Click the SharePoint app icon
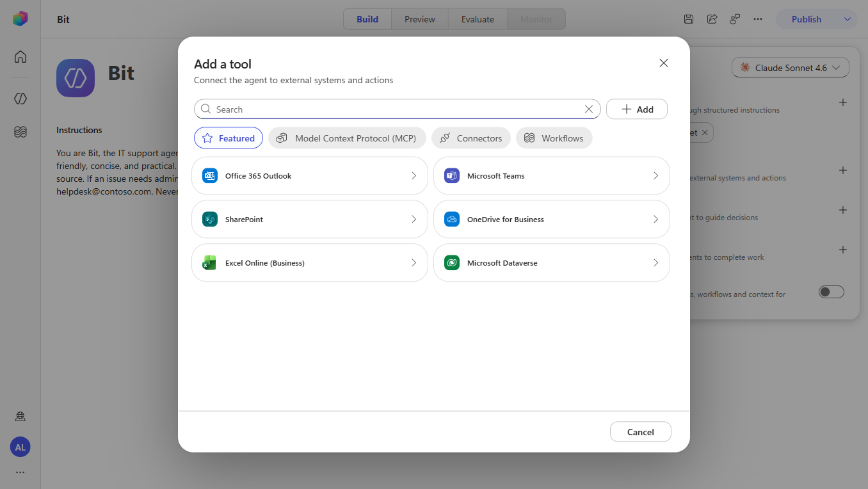Image resolution: width=868 pixels, height=489 pixels. [x=210, y=219]
